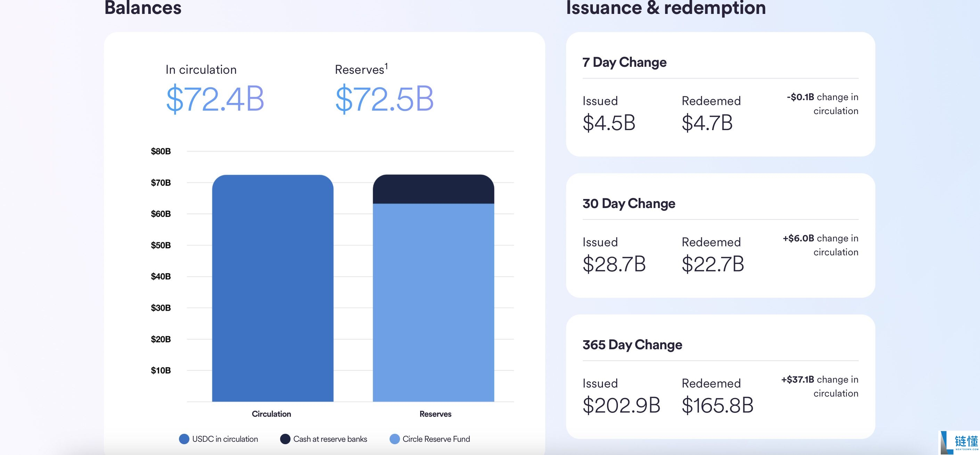Select the 365 Day Change heading
The image size is (980, 455).
(632, 345)
